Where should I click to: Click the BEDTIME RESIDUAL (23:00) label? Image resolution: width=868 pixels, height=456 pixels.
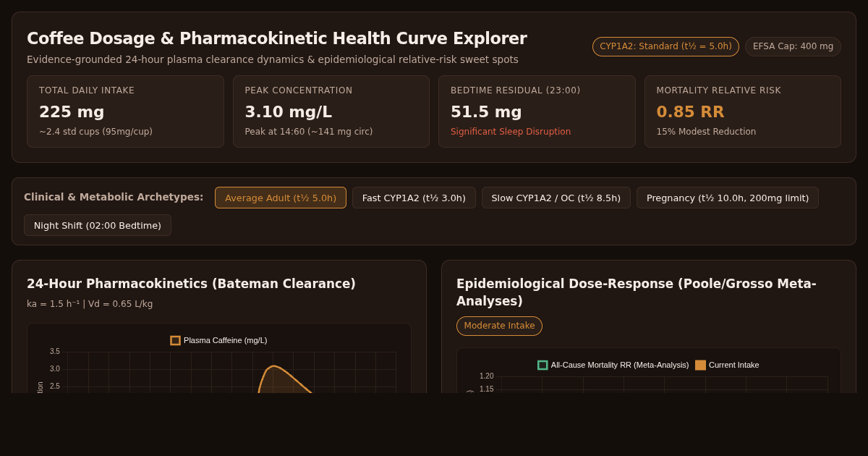coord(516,90)
